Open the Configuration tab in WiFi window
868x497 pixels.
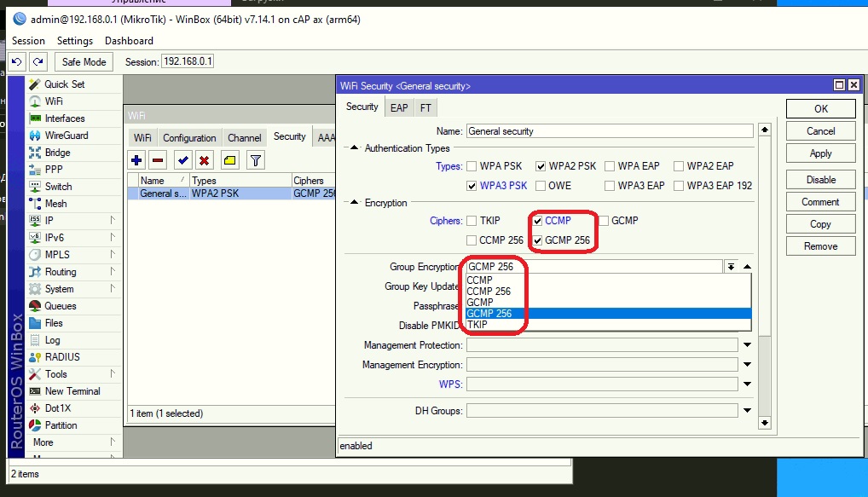point(189,138)
